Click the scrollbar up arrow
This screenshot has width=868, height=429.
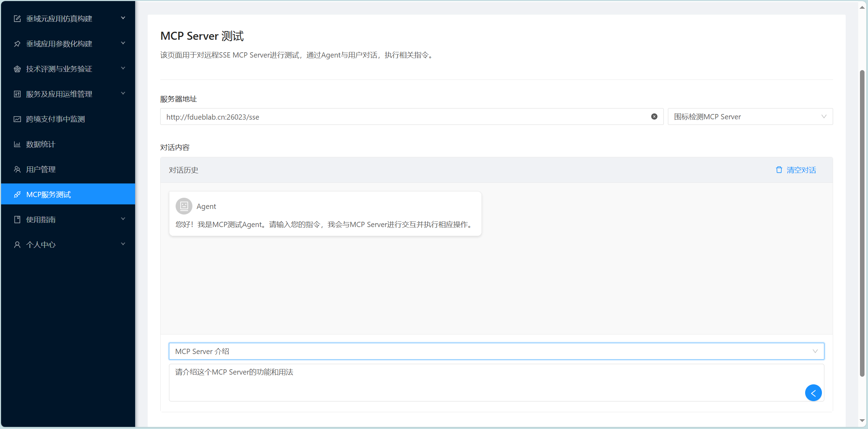862,7
